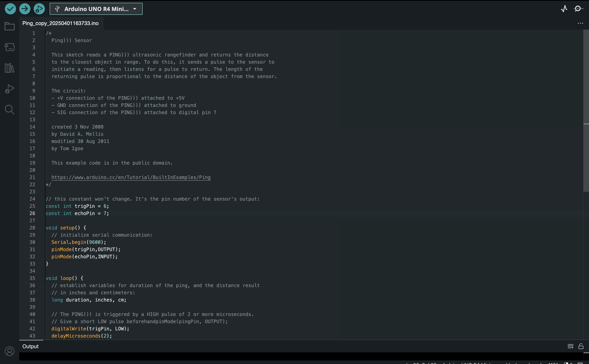The width and height of the screenshot is (589, 364).
Task: Place cursor on 'const int echoPin = 7;'
Action: (77, 214)
